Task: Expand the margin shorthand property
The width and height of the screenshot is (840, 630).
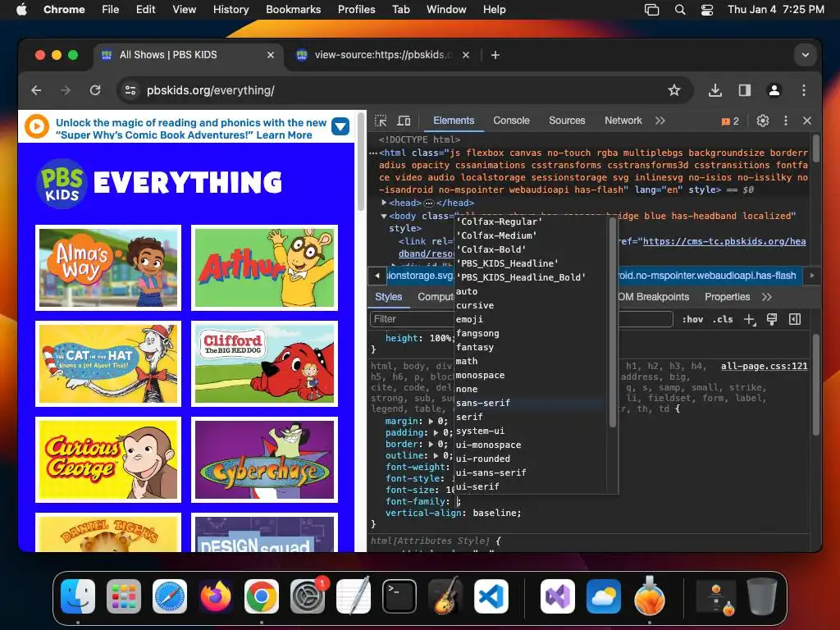Action: 431,421
